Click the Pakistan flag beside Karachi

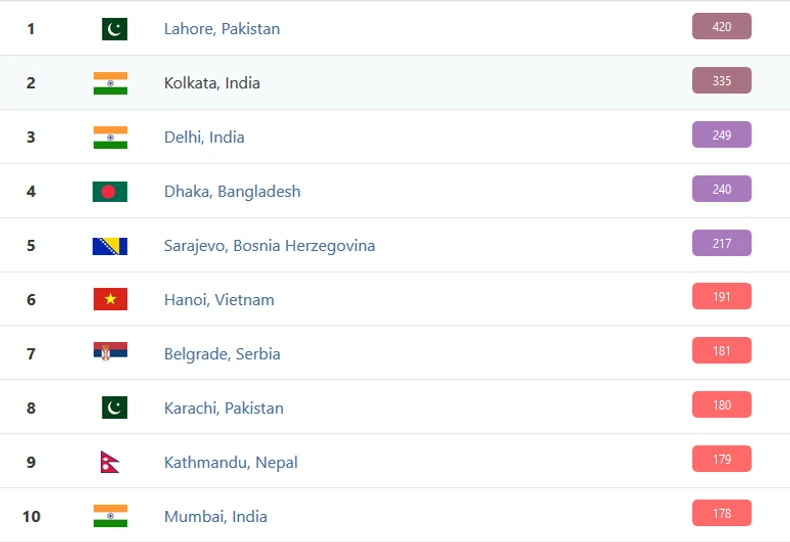(114, 408)
